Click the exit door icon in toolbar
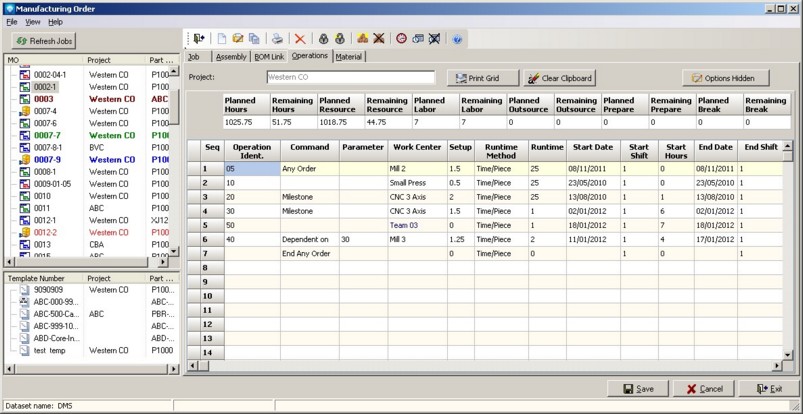This screenshot has height=414, width=803. 200,39
